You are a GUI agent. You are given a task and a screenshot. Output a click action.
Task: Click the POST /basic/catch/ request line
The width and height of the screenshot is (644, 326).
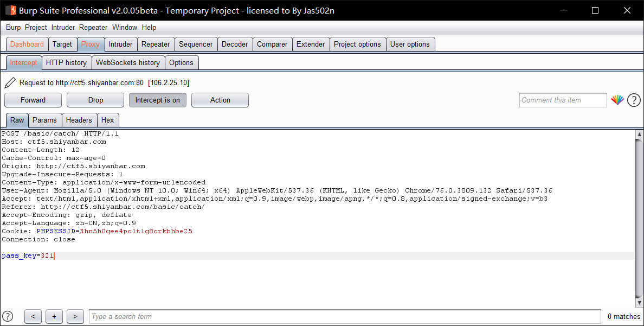pyautogui.click(x=60, y=133)
